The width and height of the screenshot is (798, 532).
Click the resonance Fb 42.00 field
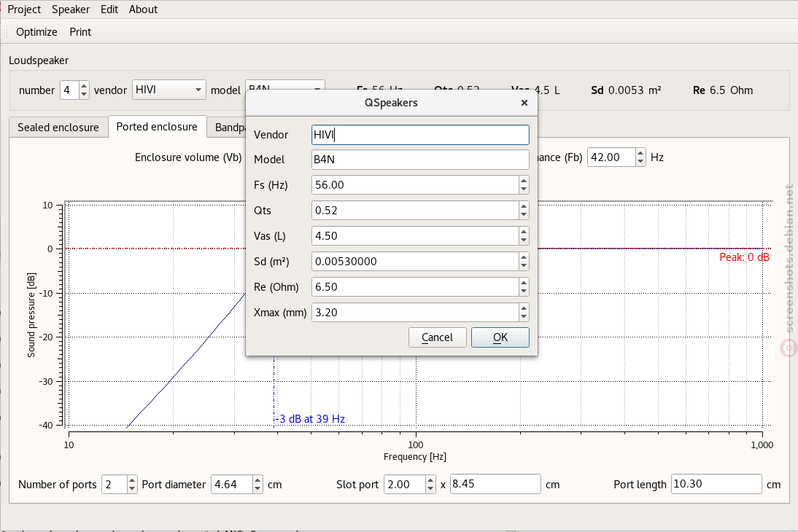611,157
